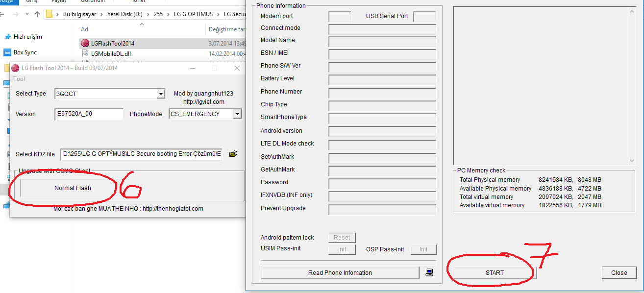Open the KDZ file browse folder icon
Viewport: 644px width, 293px height.
tap(233, 154)
